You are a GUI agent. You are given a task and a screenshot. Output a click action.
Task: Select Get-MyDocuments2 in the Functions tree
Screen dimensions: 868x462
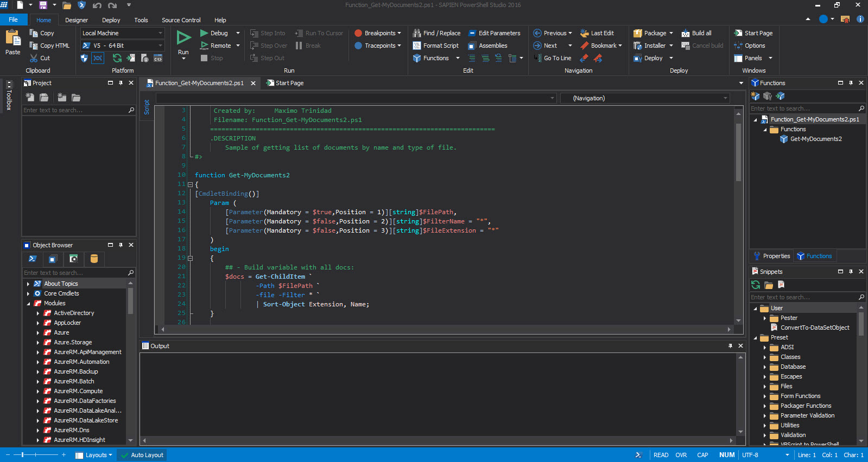pos(816,139)
